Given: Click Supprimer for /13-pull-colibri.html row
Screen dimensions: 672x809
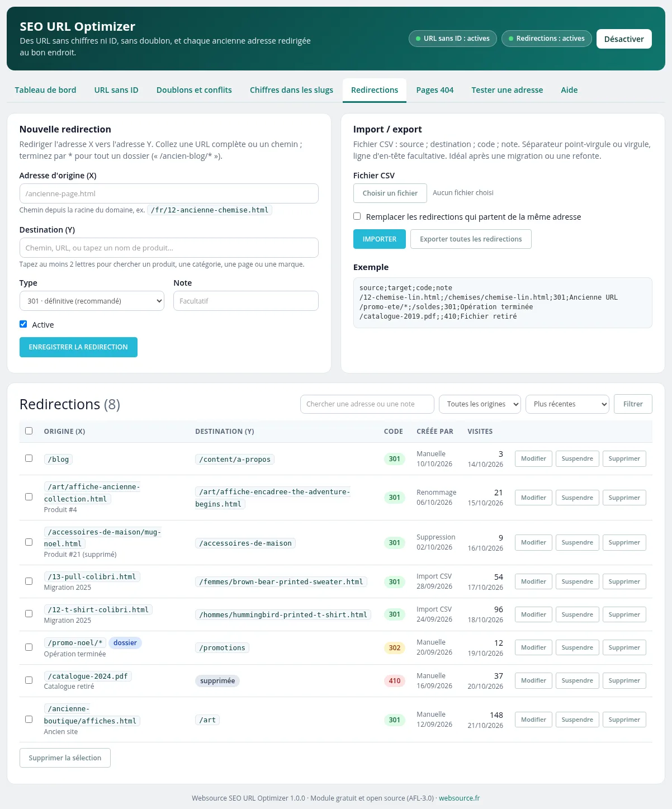Looking at the screenshot, I should 624,581.
